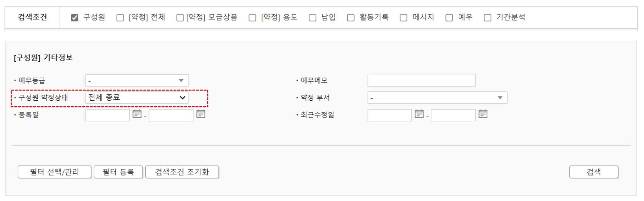The width and height of the screenshot is (644, 201).
Task: Uncheck the 구성원 search condition
Action: pyautogui.click(x=74, y=18)
